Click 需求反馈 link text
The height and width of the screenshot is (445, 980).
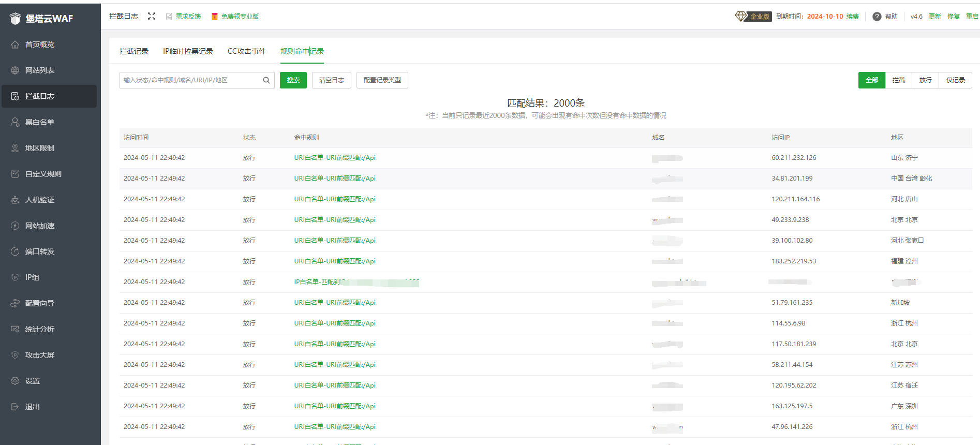(188, 17)
